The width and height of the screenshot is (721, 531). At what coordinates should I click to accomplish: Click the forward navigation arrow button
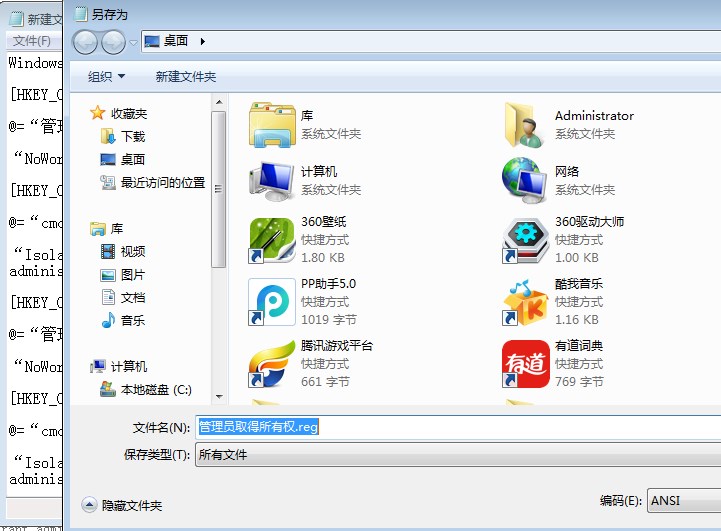113,43
